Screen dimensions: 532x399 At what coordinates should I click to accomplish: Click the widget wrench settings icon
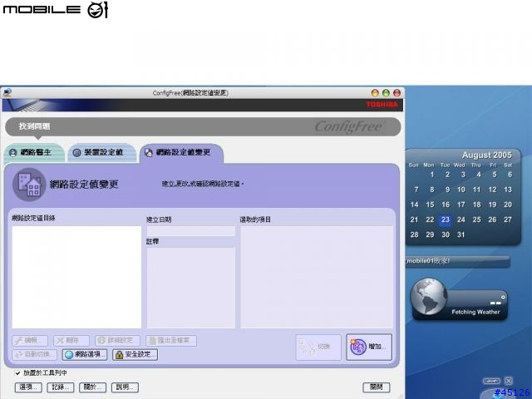click(x=491, y=381)
